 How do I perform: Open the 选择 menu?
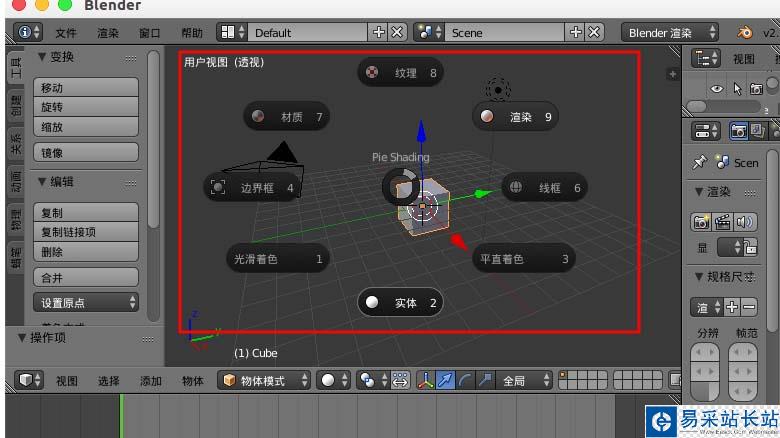point(108,381)
